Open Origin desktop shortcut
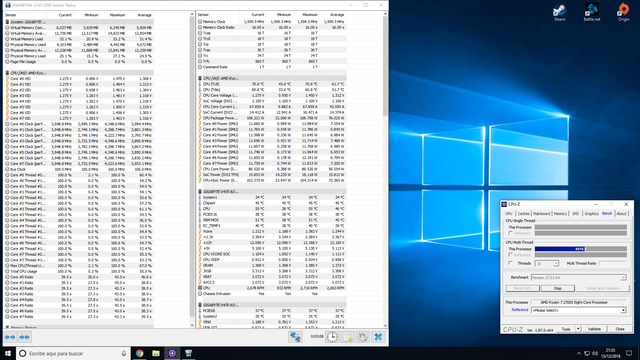Image resolution: width=640 pixels, height=360 pixels. coord(623,12)
